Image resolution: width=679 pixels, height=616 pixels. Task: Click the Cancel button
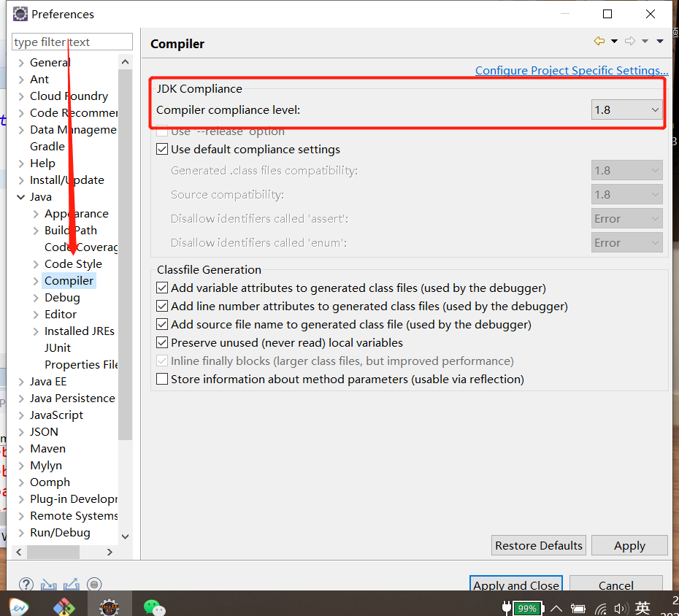coord(615,584)
